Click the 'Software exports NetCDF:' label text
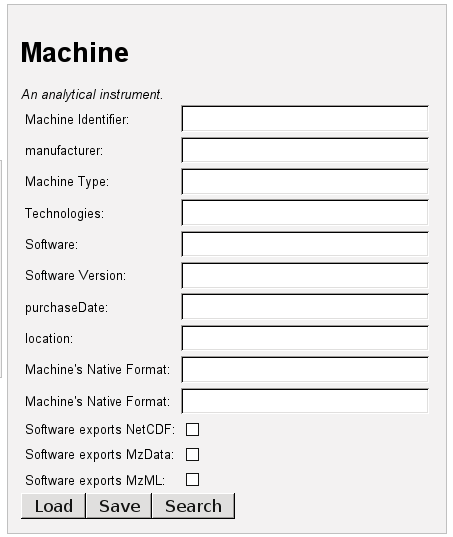This screenshot has width=453, height=537. (x=100, y=429)
